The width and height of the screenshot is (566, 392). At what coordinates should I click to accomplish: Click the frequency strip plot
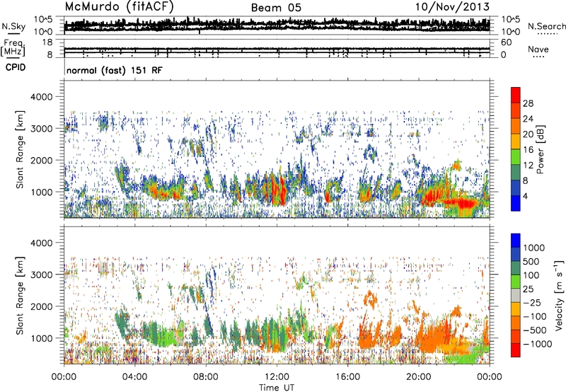(x=277, y=48)
